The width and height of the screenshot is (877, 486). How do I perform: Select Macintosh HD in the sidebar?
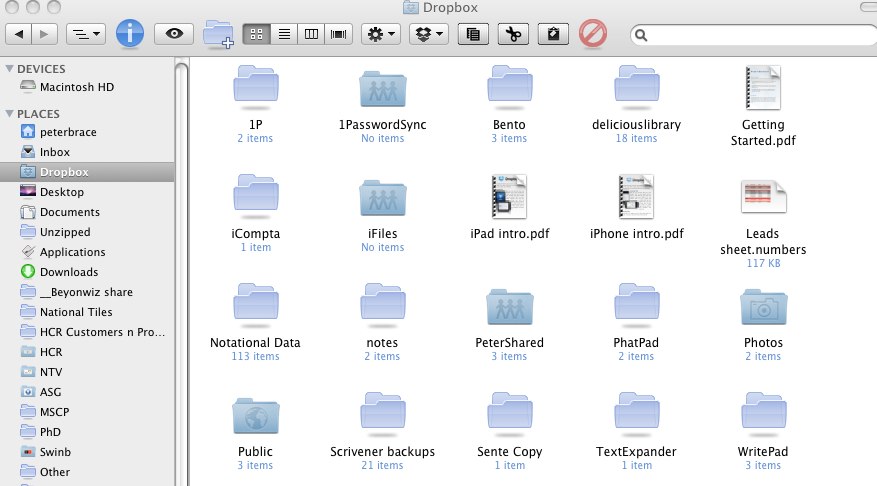[87, 87]
